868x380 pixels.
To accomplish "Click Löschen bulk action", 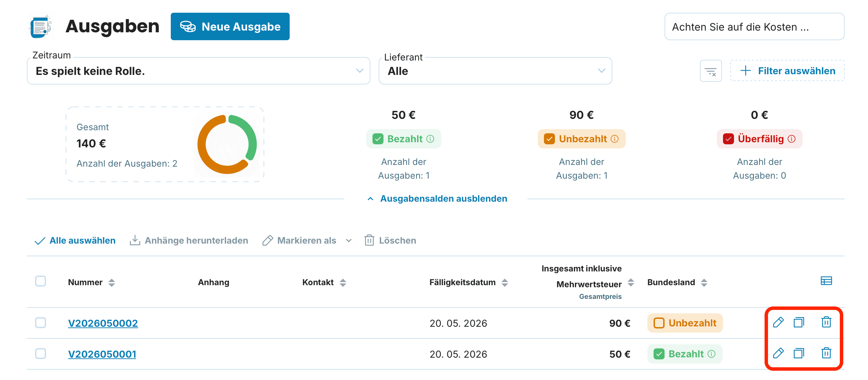I will coord(390,241).
